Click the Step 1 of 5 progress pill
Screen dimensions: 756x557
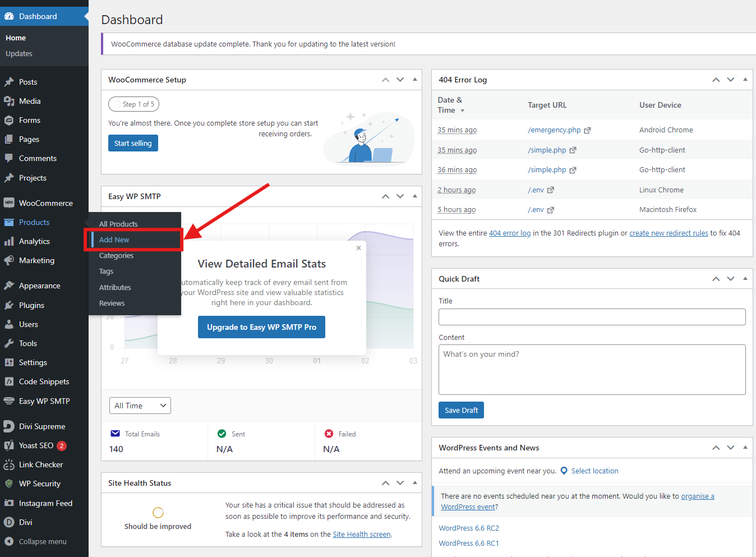[x=134, y=104]
